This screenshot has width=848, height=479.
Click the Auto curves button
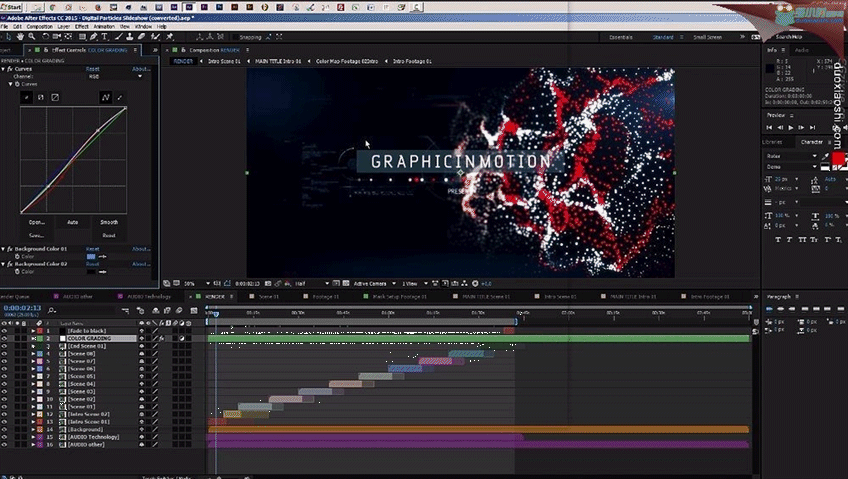pos(72,222)
